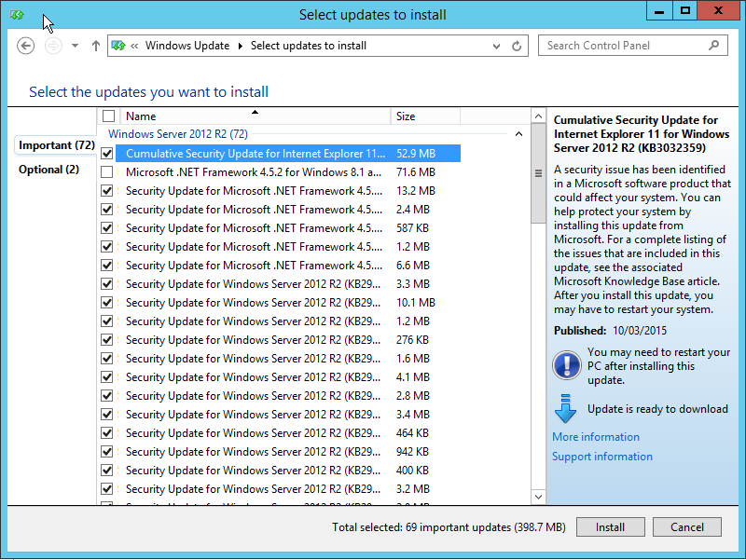Screen dimensions: 746x560
Task: Click the Back navigation arrow
Action: (26, 46)
